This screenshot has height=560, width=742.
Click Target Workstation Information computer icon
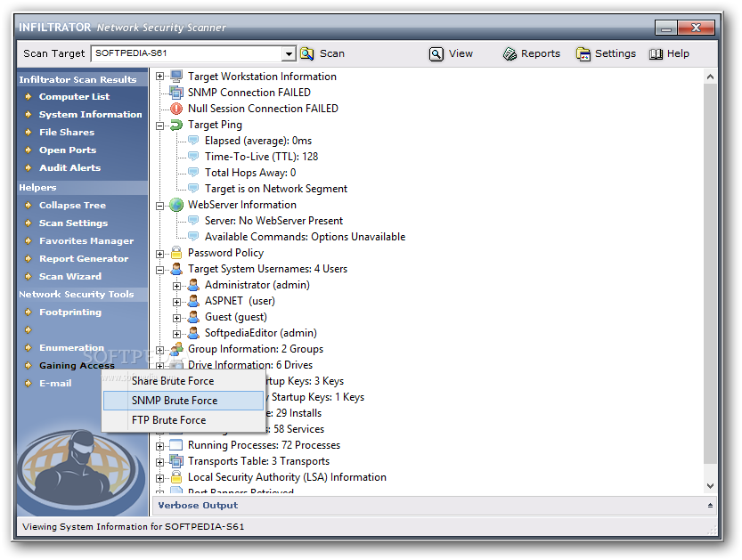point(176,77)
